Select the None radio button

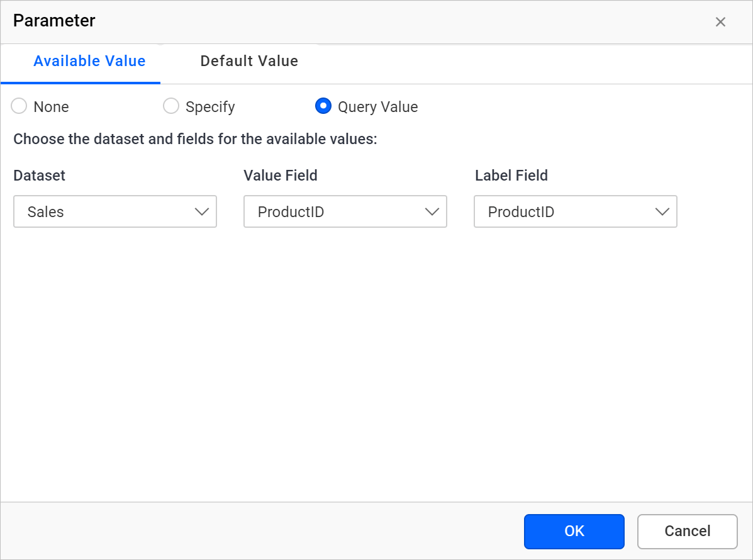tap(19, 106)
